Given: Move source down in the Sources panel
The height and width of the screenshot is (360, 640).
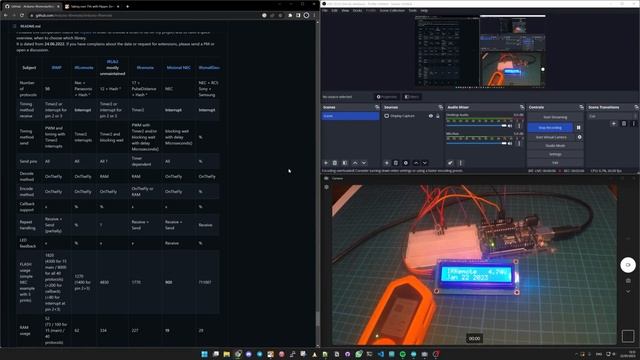Looking at the screenshot, I should [424, 163].
